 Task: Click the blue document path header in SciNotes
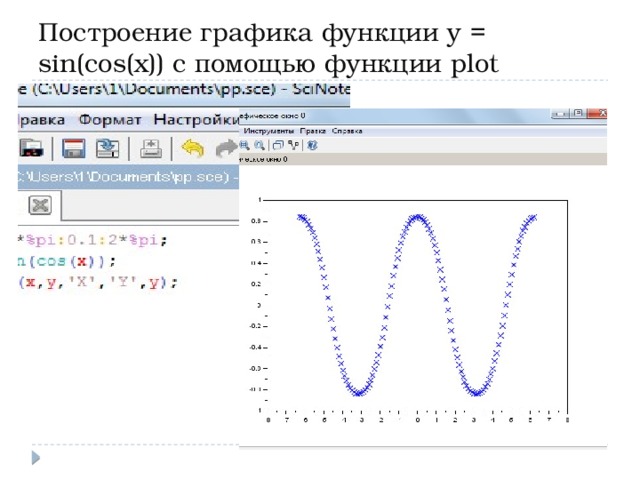coord(128,177)
